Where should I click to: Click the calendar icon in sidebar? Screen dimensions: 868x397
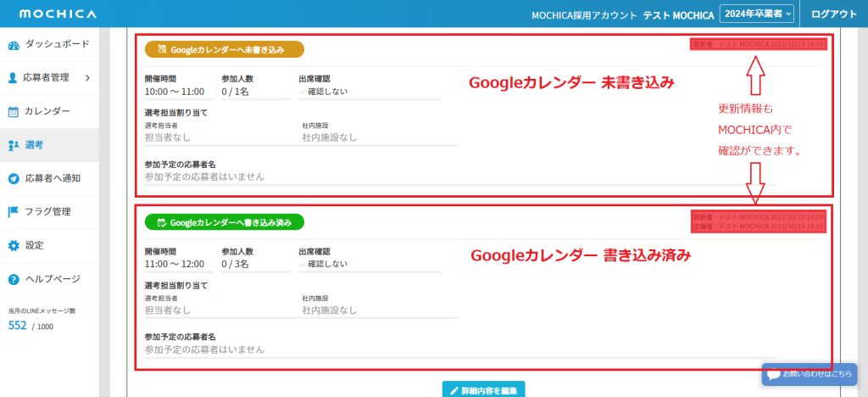coord(14,111)
